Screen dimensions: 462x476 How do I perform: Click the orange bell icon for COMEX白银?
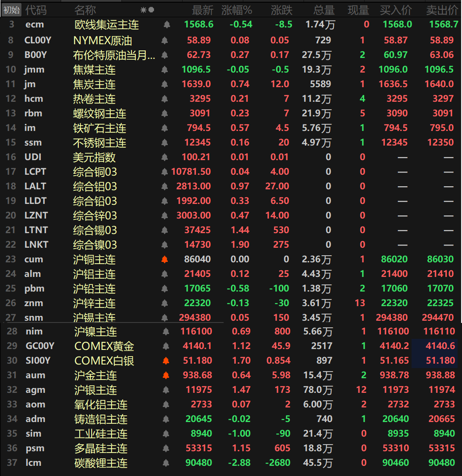166,361
